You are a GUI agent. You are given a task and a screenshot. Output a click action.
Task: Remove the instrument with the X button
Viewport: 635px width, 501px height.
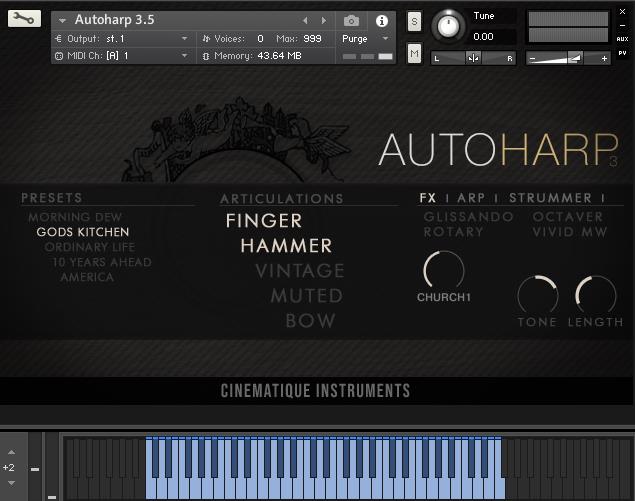622,12
